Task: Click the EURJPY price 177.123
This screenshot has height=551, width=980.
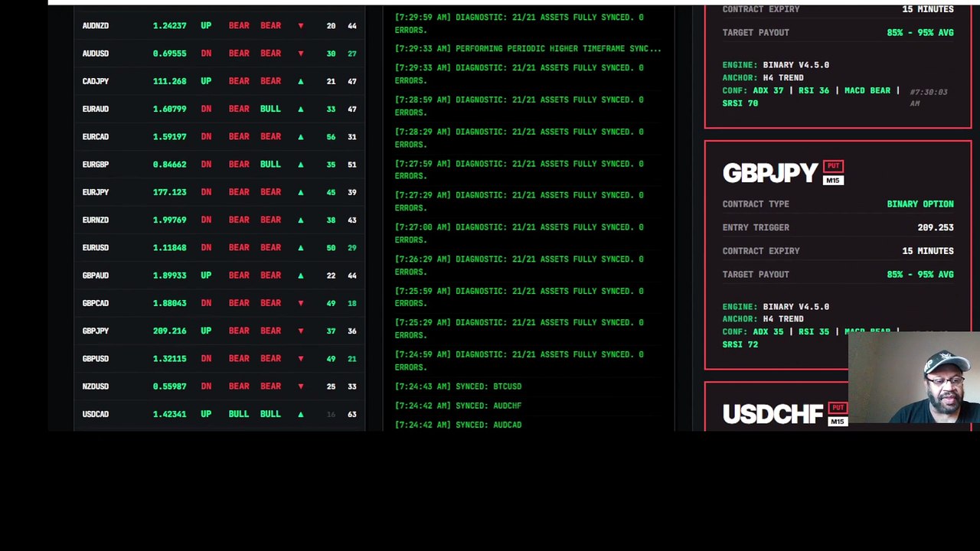Action: [169, 192]
